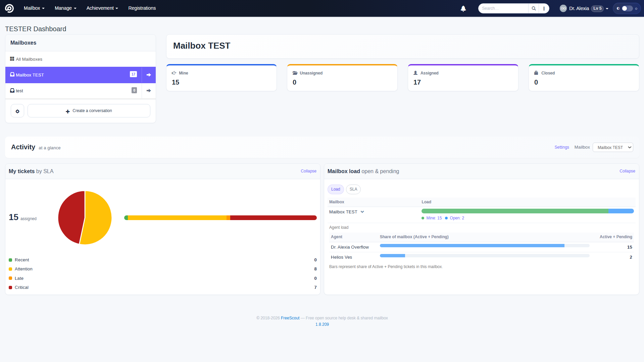Screen dimensions: 644x362
Task: Click the Critical red legend swatch
Action: pyautogui.click(x=10, y=288)
